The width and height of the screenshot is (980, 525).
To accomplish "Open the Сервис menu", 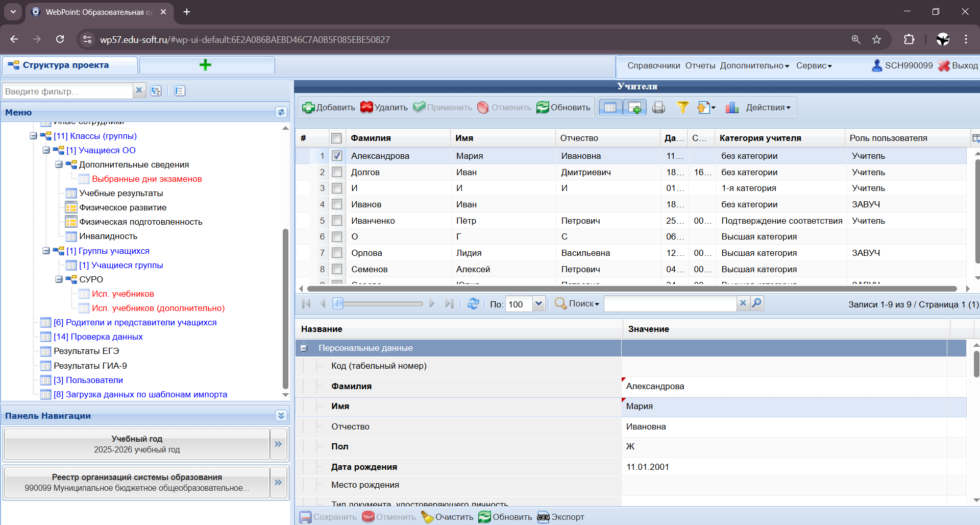I will [x=814, y=65].
